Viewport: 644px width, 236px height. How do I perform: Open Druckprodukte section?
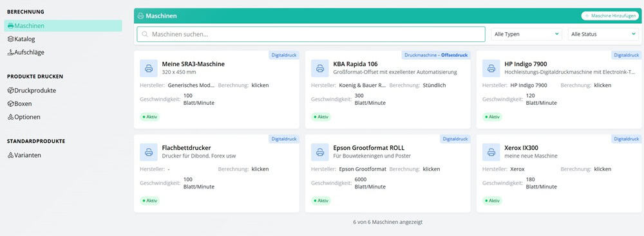[32, 90]
